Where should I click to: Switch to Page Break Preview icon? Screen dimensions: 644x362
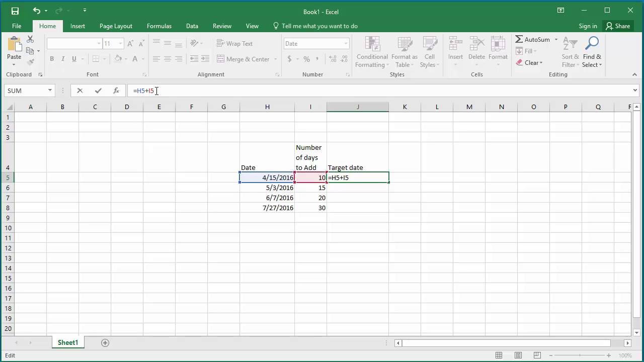[x=537, y=355]
